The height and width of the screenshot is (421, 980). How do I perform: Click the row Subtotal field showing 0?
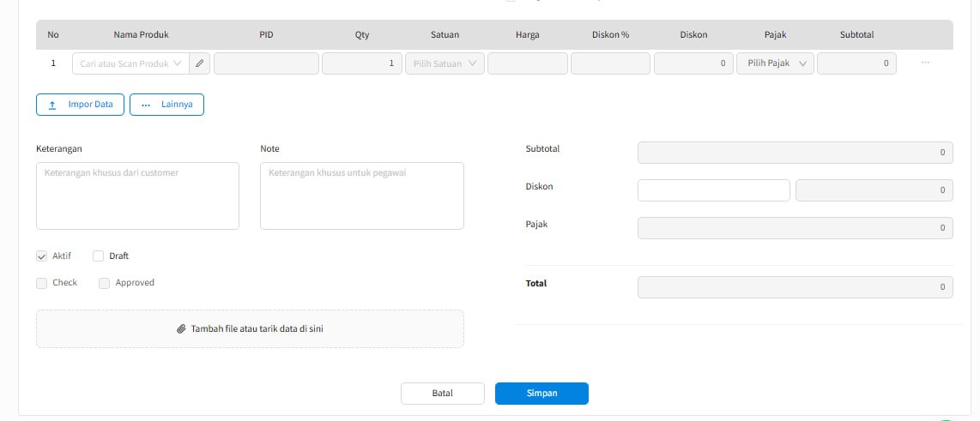coord(857,63)
